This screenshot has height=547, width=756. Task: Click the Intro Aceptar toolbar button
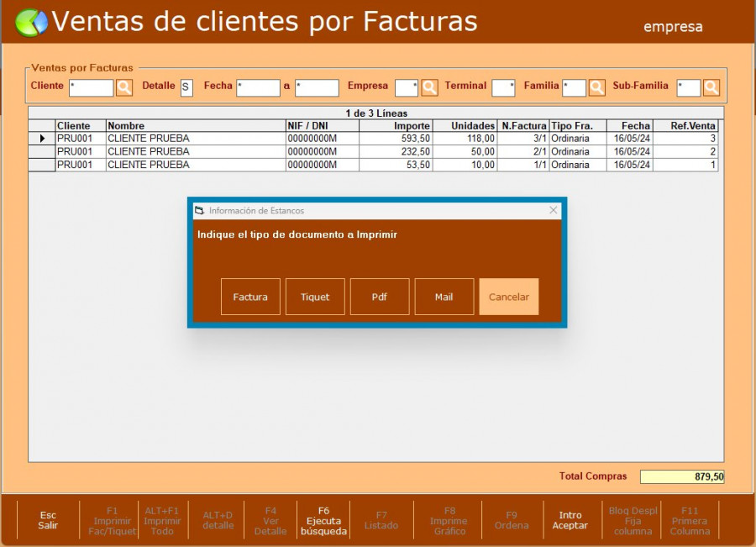click(x=570, y=520)
